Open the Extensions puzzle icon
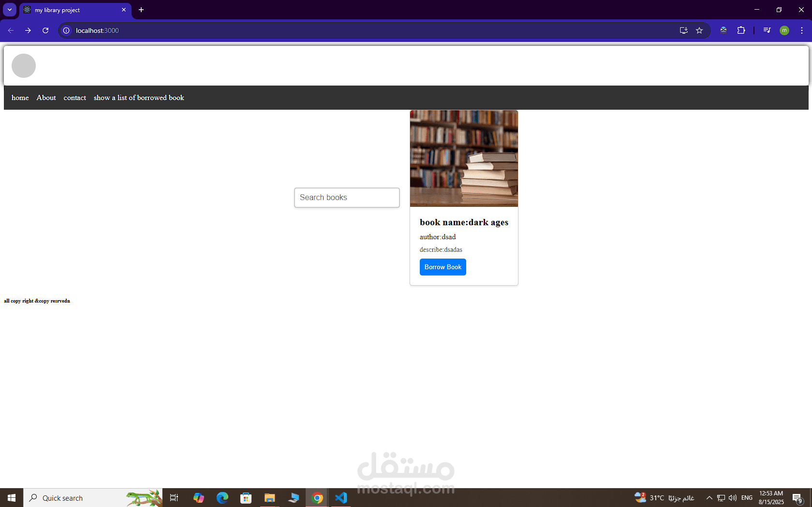This screenshot has height=507, width=812. pyautogui.click(x=741, y=30)
